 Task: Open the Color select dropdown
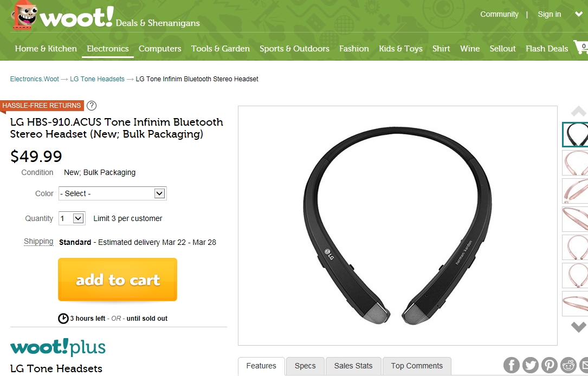click(x=113, y=193)
